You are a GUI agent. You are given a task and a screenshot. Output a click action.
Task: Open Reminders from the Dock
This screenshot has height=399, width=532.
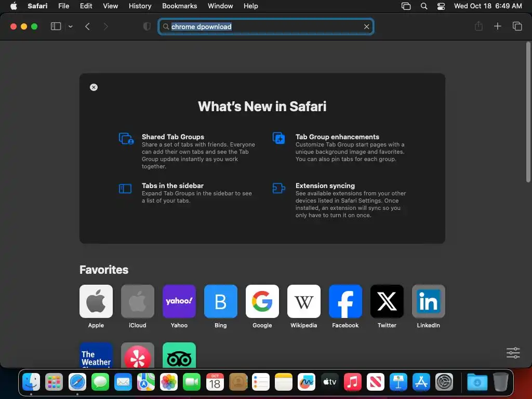(x=261, y=382)
